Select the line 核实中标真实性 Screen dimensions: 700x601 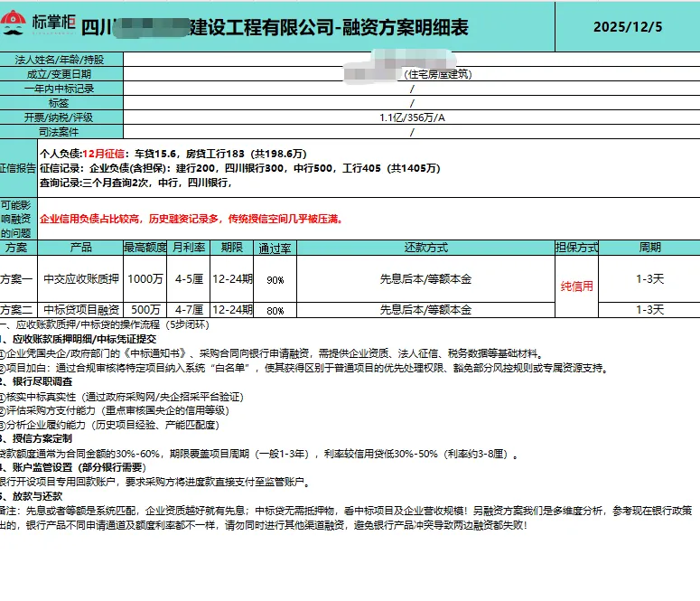tap(121, 397)
